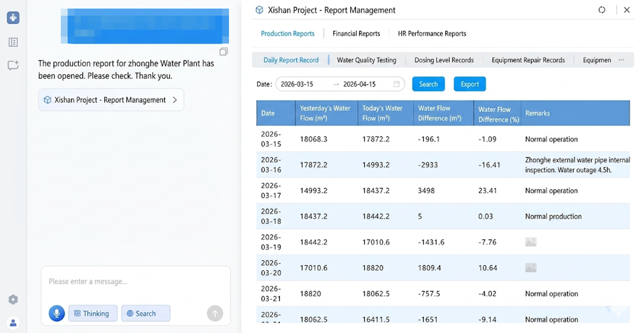
Task: Click the 23.41 percentage value
Action: (488, 190)
